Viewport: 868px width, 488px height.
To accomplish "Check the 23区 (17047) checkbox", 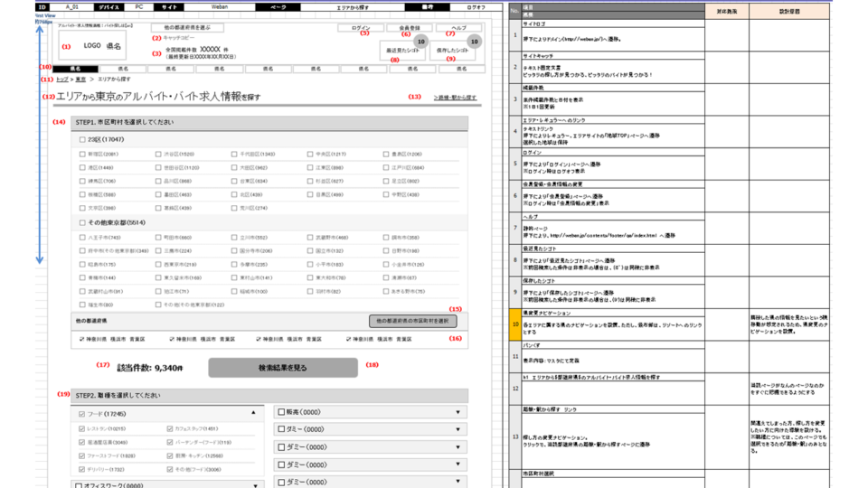I will point(83,140).
